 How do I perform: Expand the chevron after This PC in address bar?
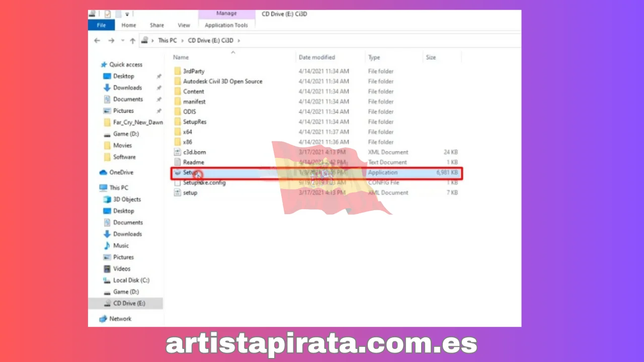(x=182, y=41)
